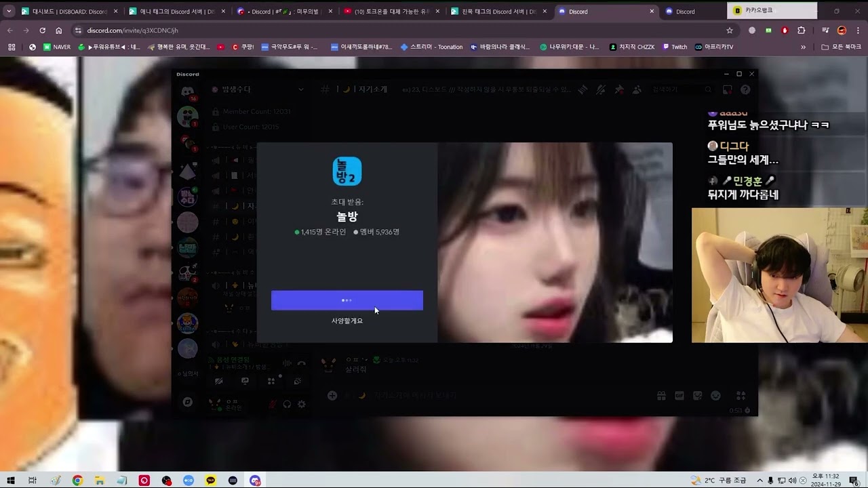Go back in Chrome
Image resolution: width=868 pixels, height=488 pixels.
click(10, 30)
